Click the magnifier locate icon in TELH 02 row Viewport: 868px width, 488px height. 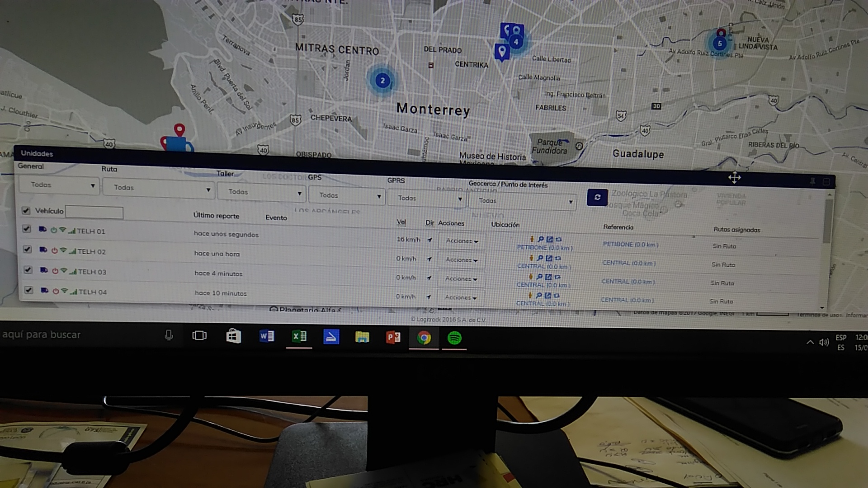click(x=540, y=258)
